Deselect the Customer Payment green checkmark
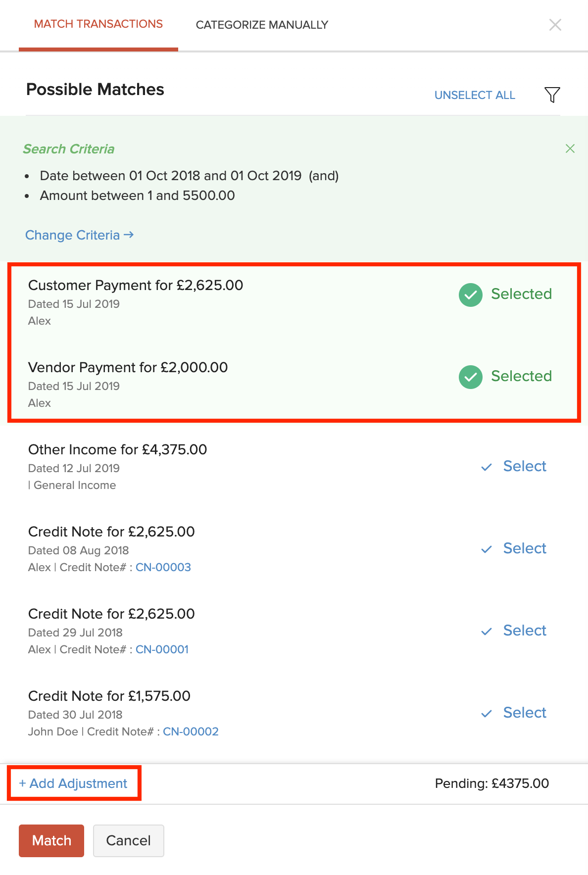The width and height of the screenshot is (588, 875). click(470, 295)
